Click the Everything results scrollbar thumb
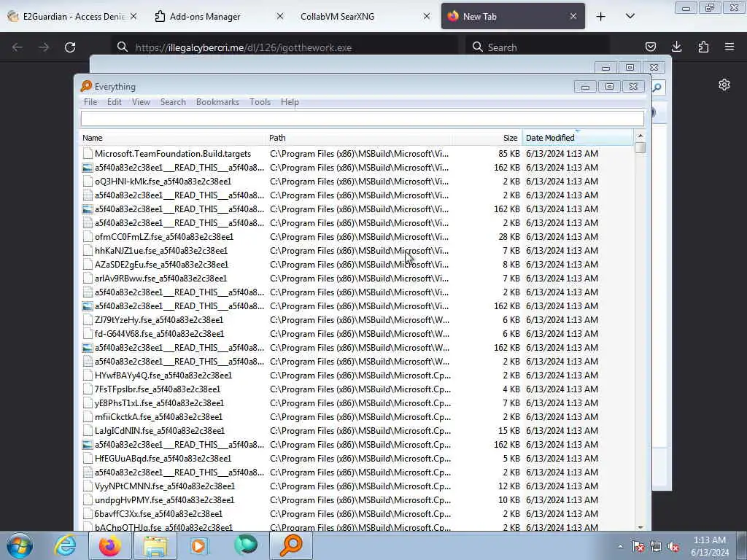Screen dimensions: 747x560 640,147
